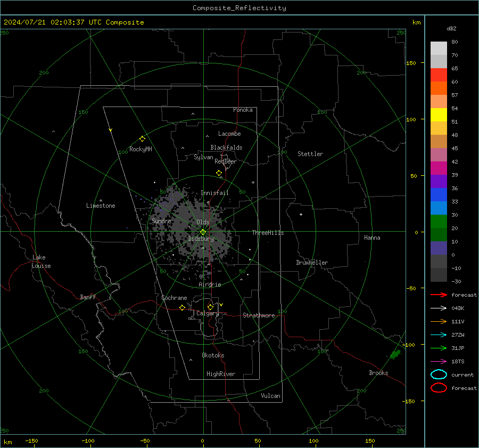Click the yellow diamond marker near RockyMH
479x448 pixels.
[x=142, y=139]
